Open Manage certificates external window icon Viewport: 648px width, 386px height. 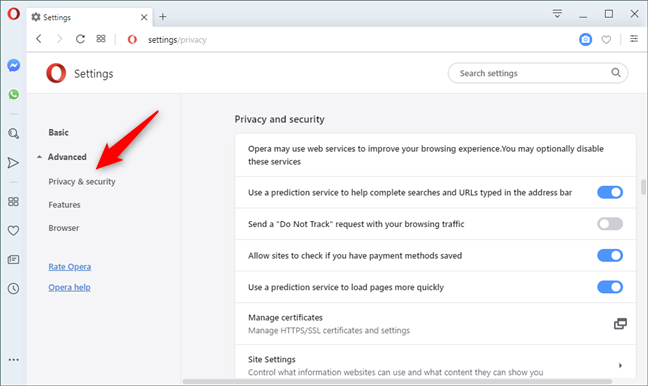(620, 324)
